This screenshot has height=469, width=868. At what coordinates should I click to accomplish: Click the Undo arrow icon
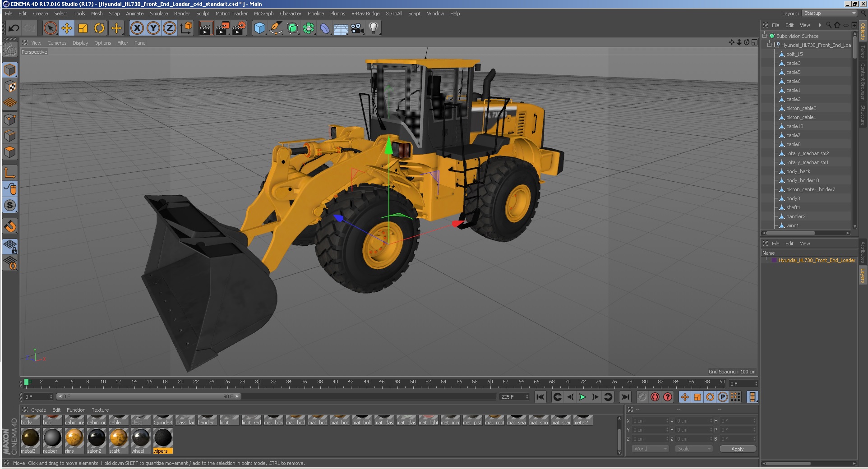click(x=14, y=28)
